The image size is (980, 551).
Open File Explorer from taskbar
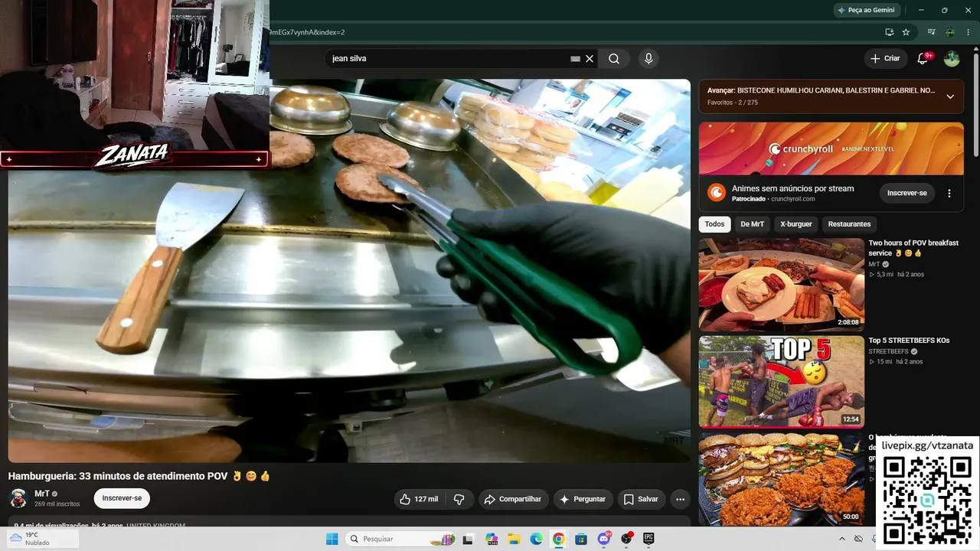[514, 539]
